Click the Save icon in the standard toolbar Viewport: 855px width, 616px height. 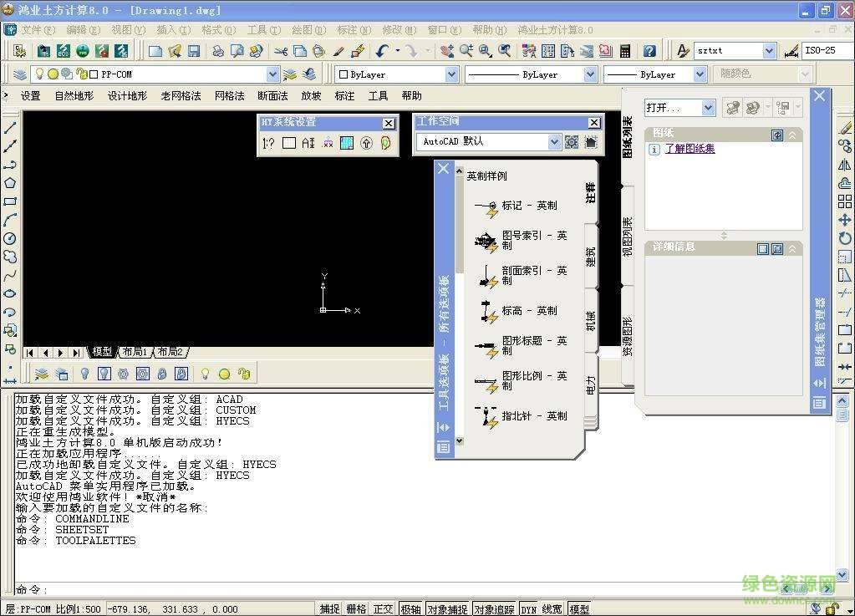tap(194, 51)
